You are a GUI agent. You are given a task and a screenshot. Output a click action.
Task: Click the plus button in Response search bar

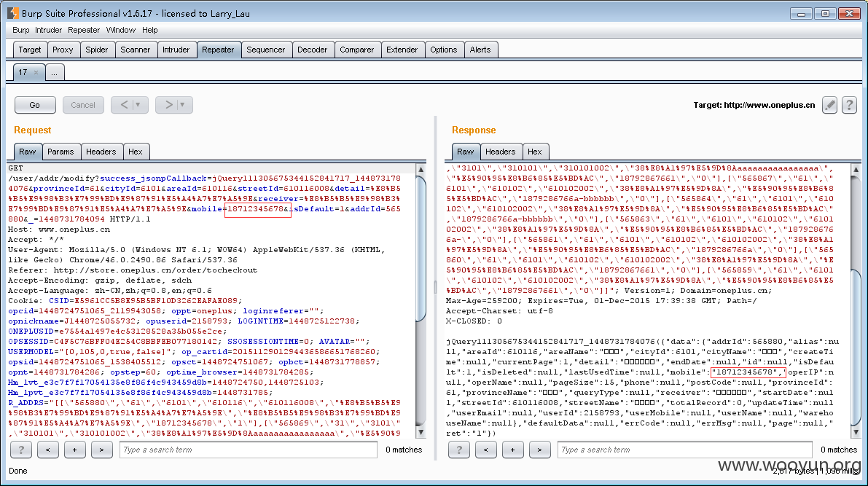(512, 450)
